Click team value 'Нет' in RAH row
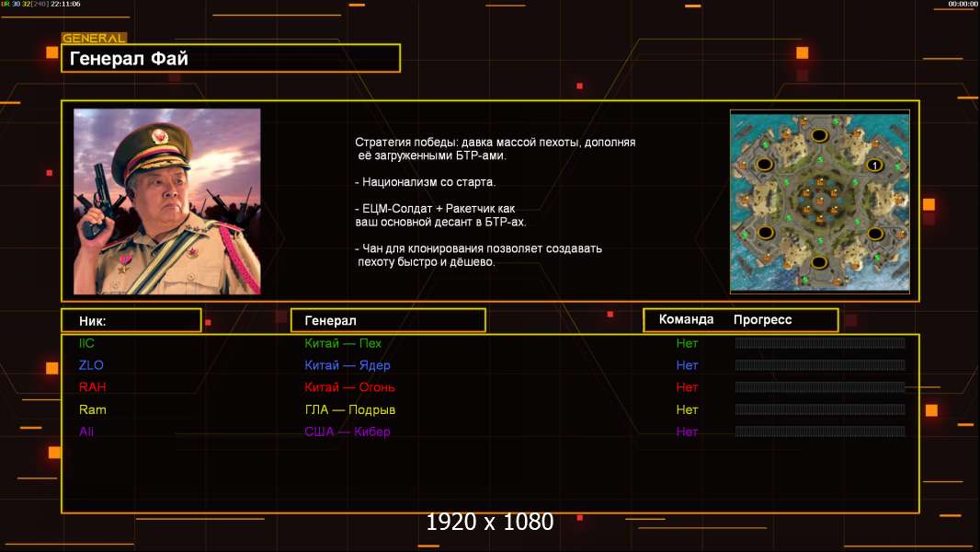 coord(687,387)
